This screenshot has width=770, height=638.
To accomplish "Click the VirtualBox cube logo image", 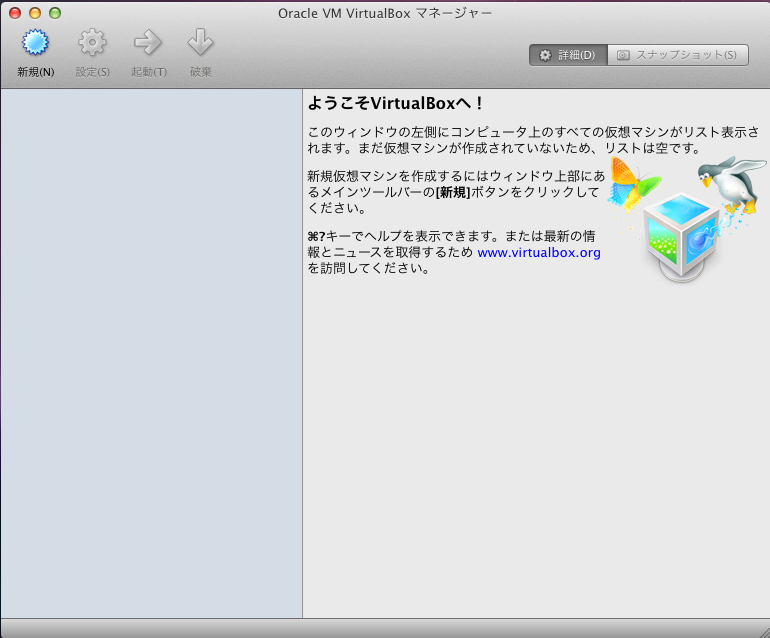I will [x=682, y=236].
